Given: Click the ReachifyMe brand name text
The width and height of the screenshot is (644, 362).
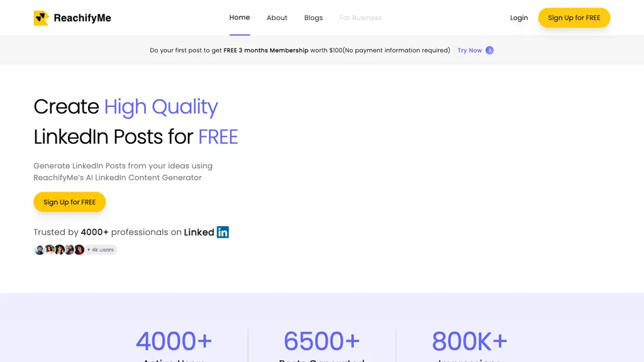Looking at the screenshot, I should point(82,18).
